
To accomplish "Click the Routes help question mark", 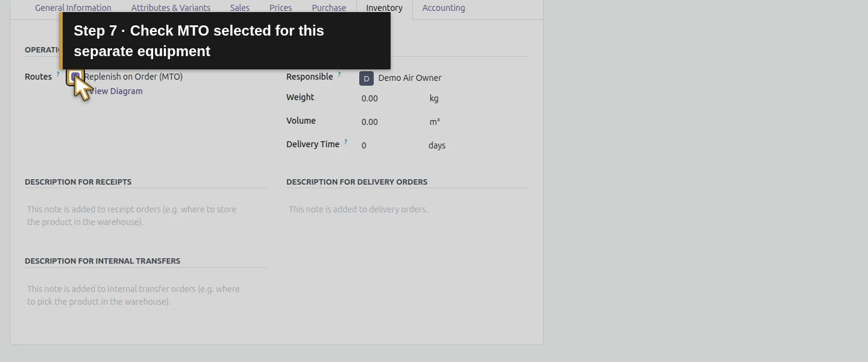I will (x=58, y=75).
